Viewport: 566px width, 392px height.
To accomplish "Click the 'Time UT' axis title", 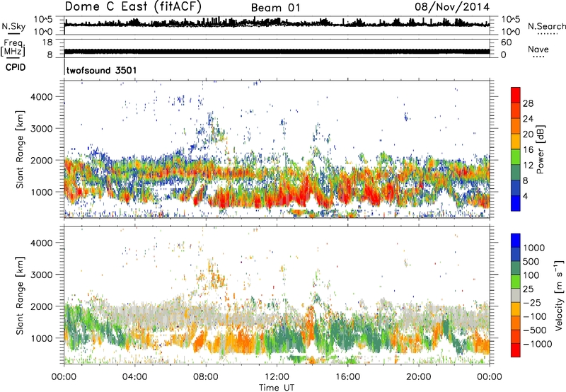I will (277, 387).
